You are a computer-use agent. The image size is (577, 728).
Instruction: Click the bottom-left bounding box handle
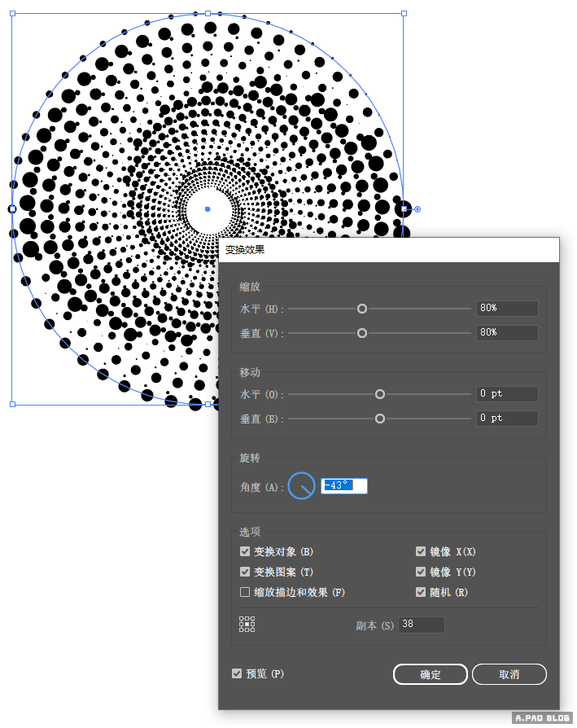tap(12, 404)
